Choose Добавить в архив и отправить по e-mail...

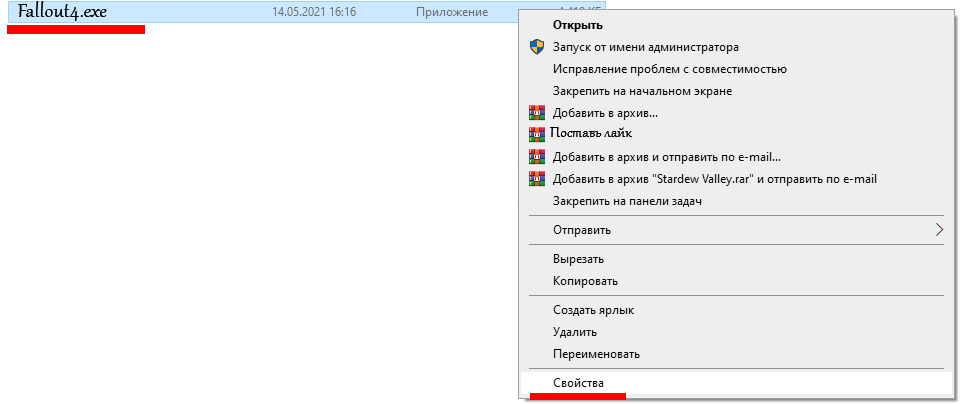pyautogui.click(x=667, y=157)
